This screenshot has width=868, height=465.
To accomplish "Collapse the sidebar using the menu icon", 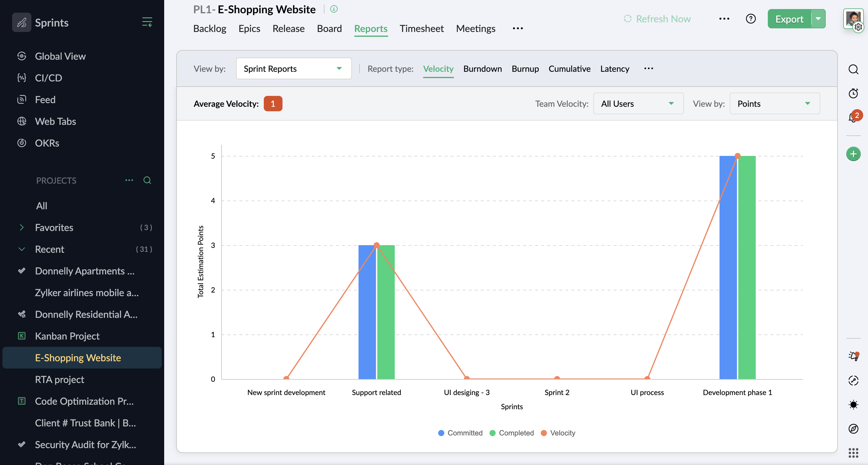I will (147, 22).
